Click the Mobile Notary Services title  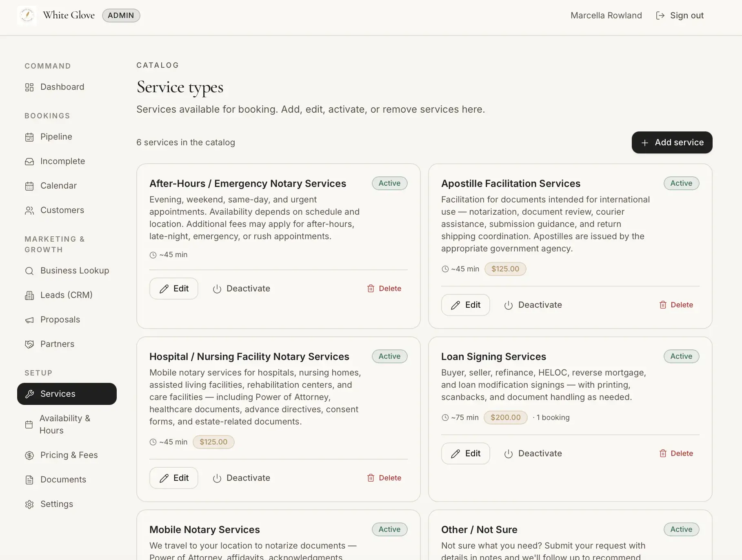(x=204, y=530)
